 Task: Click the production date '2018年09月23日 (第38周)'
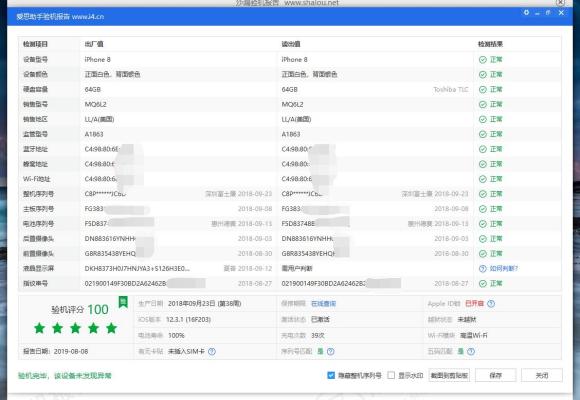coord(205,304)
